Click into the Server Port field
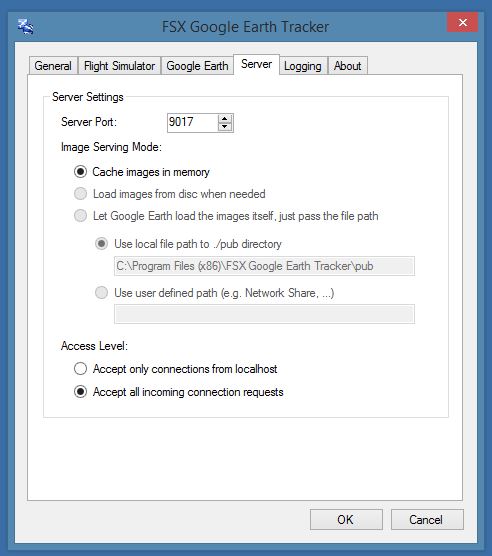 192,122
